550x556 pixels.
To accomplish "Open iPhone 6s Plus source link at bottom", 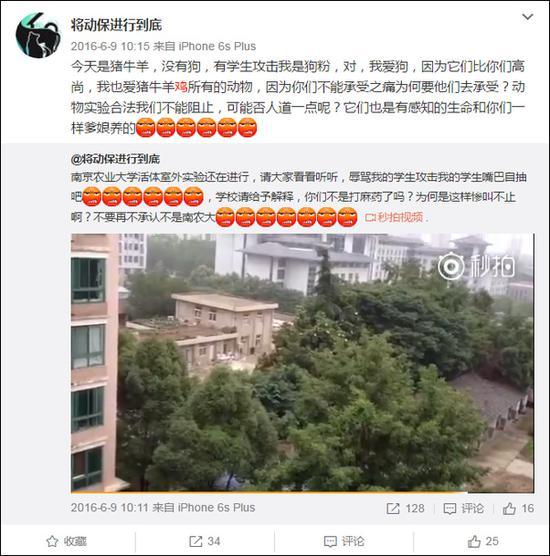I will click(216, 507).
